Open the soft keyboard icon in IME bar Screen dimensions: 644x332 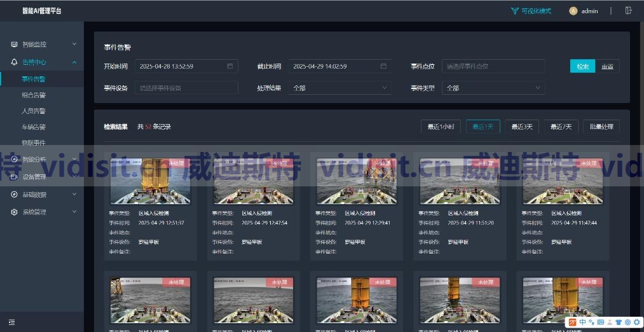[601, 322]
